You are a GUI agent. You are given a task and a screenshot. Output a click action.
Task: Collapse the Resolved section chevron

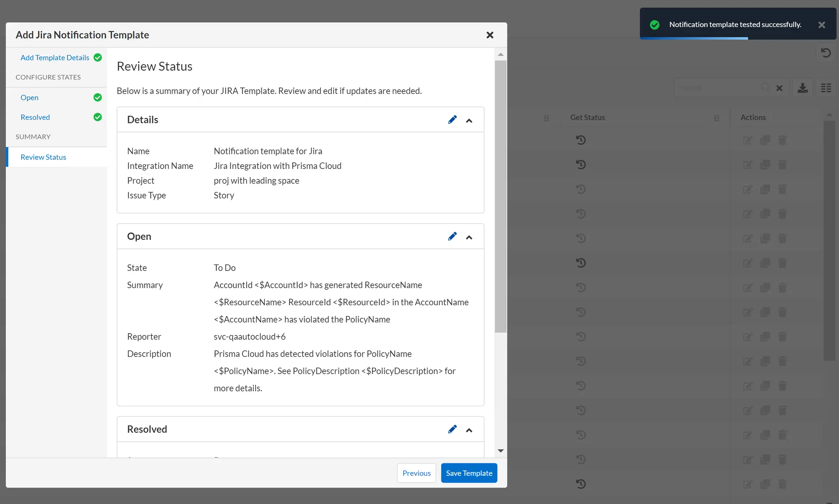point(469,430)
